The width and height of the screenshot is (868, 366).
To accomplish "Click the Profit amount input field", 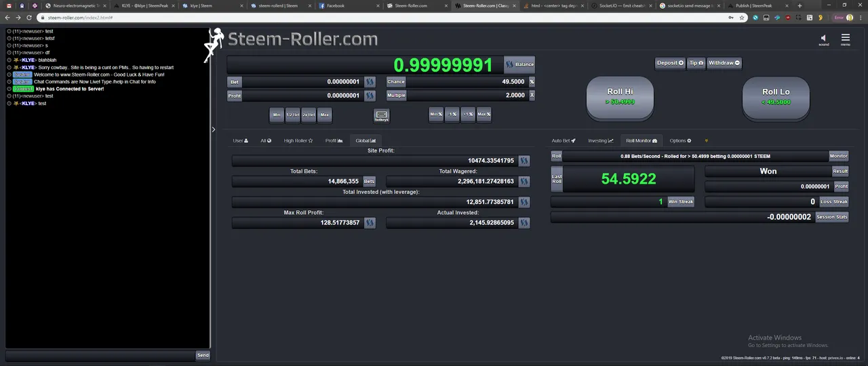I will point(302,96).
